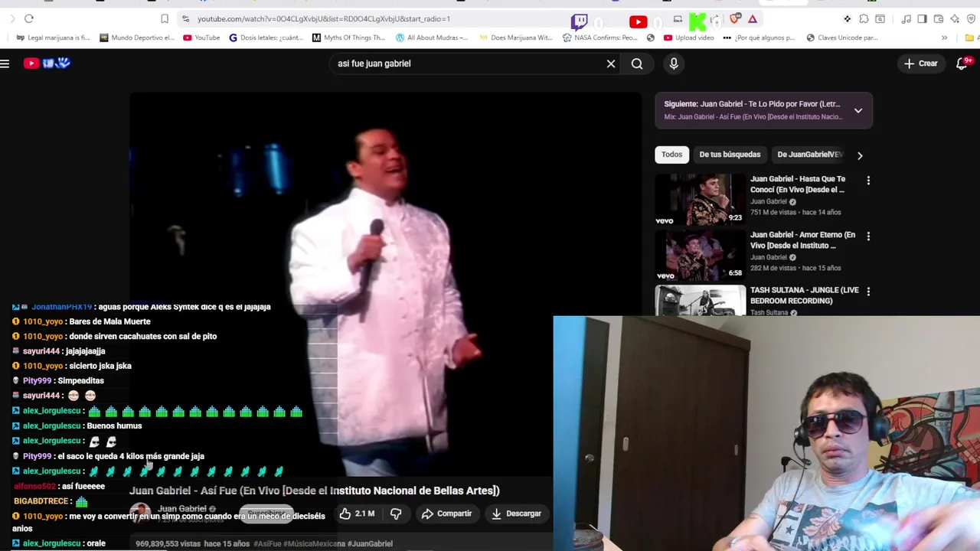Open options menu for Tash Sultana video
Screen dimensions: 980x551
pos(868,292)
